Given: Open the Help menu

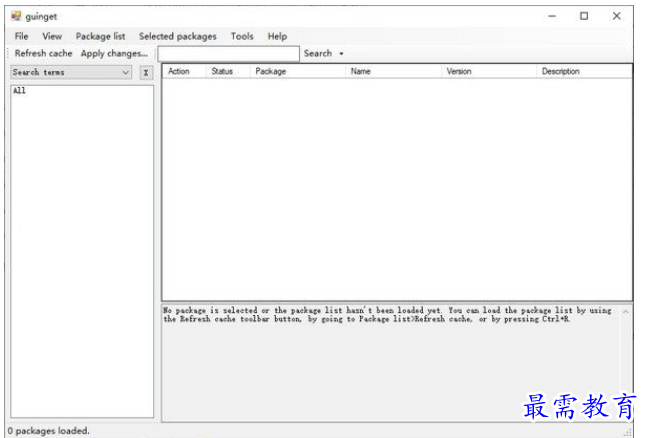Looking at the screenshot, I should click(x=277, y=36).
